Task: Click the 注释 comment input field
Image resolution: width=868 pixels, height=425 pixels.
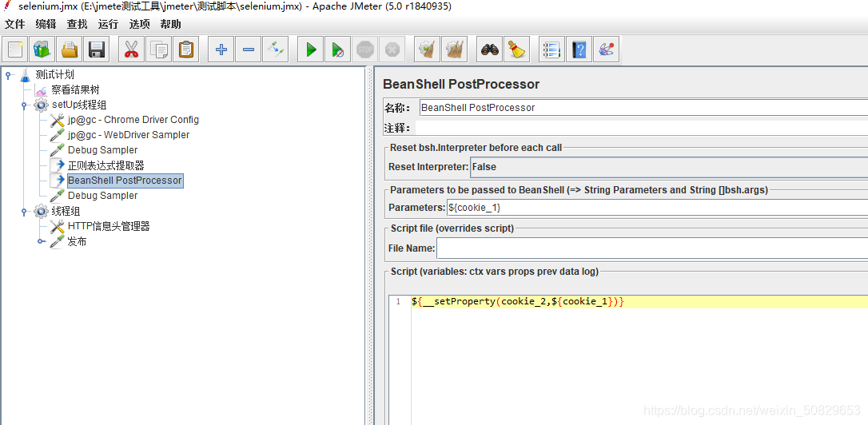Action: coord(642,129)
